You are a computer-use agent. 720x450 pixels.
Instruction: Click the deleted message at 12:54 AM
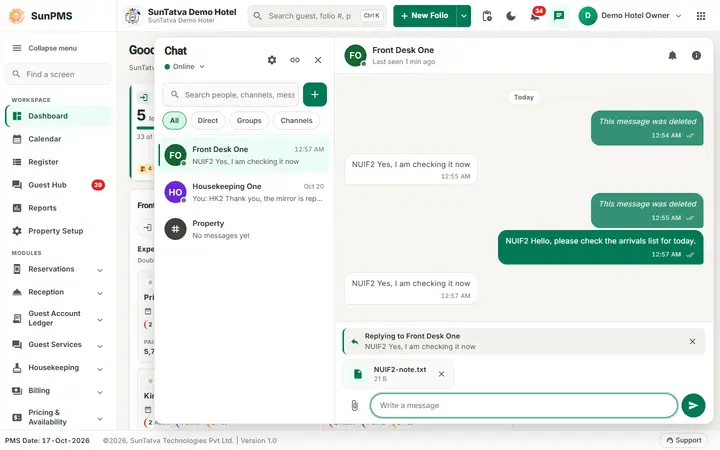click(x=647, y=128)
